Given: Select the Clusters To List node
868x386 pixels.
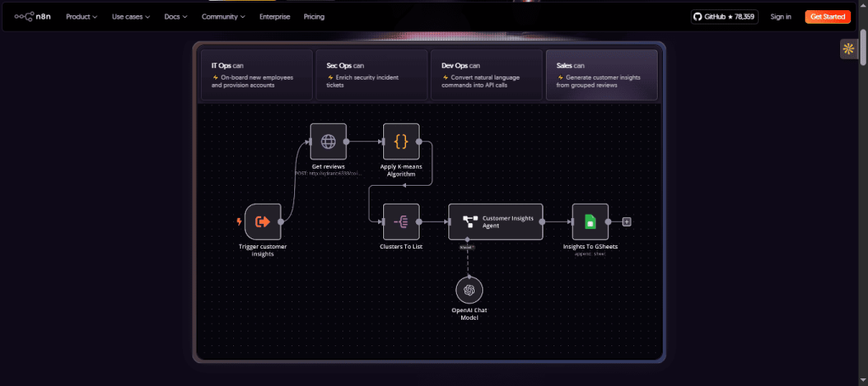Looking at the screenshot, I should (401, 221).
